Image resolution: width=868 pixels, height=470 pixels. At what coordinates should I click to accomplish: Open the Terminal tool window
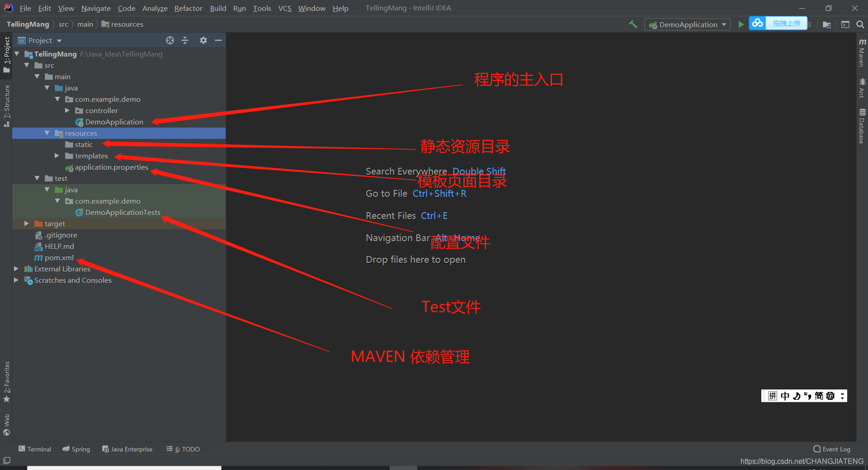pyautogui.click(x=35, y=449)
